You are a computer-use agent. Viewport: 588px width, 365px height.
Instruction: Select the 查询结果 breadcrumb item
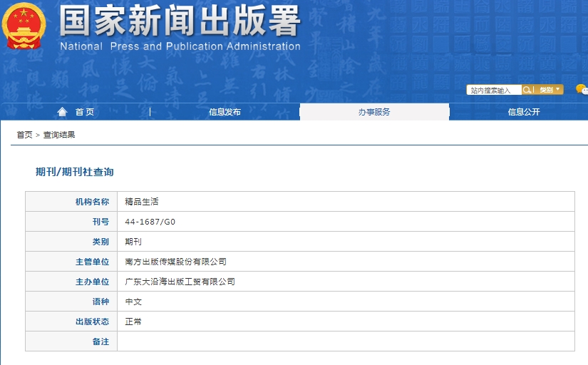pos(59,135)
